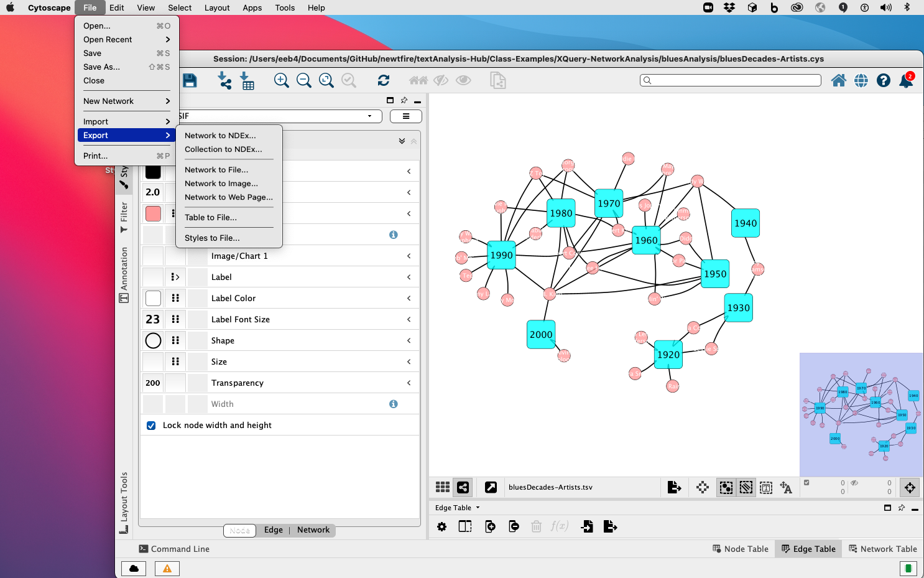This screenshot has height=578, width=924.
Task: Click the pink default node fill color swatch
Action: pyautogui.click(x=153, y=213)
